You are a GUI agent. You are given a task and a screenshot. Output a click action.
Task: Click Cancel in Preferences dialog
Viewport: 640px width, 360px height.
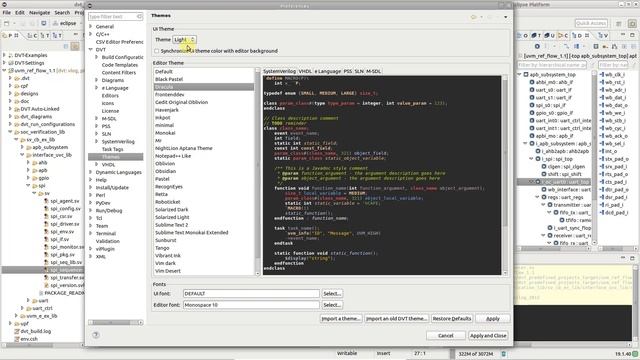446,336
